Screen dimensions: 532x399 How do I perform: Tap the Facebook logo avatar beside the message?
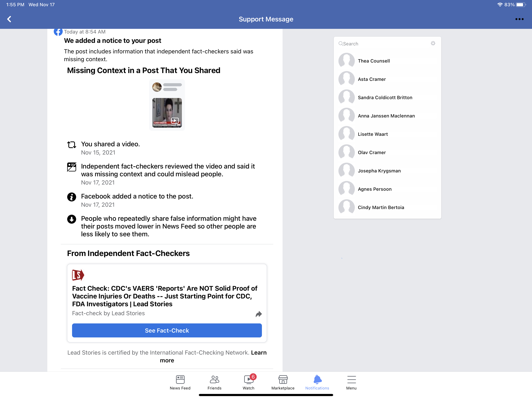click(x=58, y=32)
